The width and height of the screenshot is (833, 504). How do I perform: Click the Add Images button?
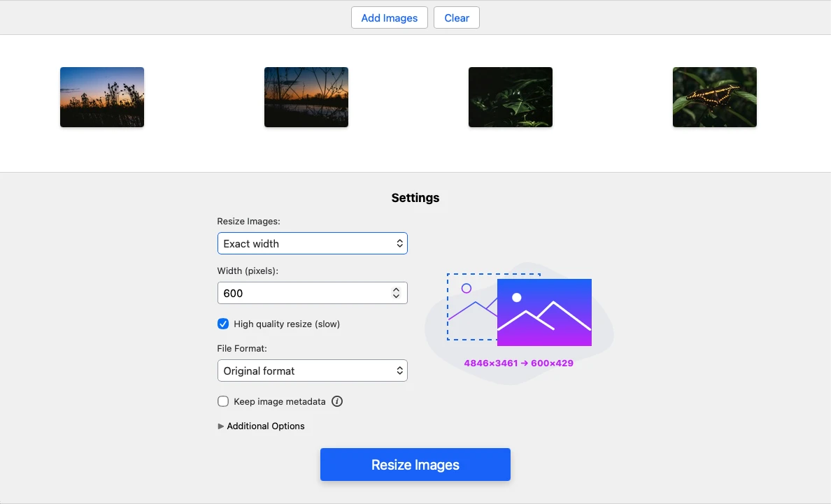pyautogui.click(x=390, y=17)
